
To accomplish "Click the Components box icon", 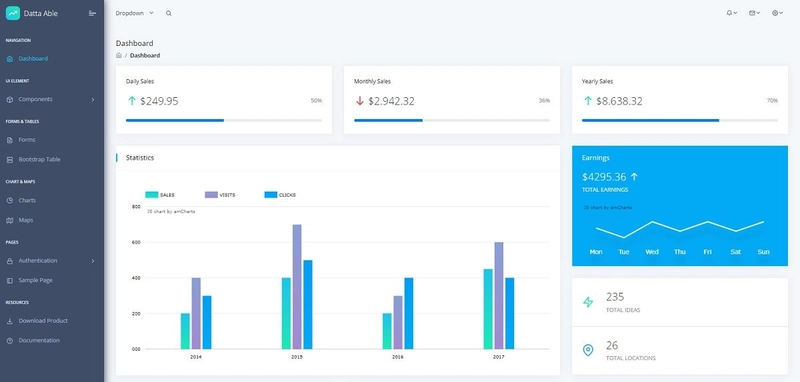I will tap(10, 99).
